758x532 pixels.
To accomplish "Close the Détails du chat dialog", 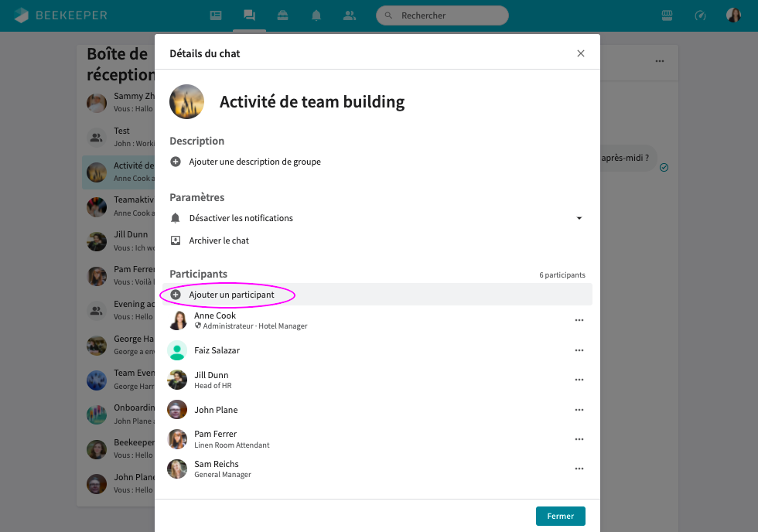I will (x=581, y=53).
